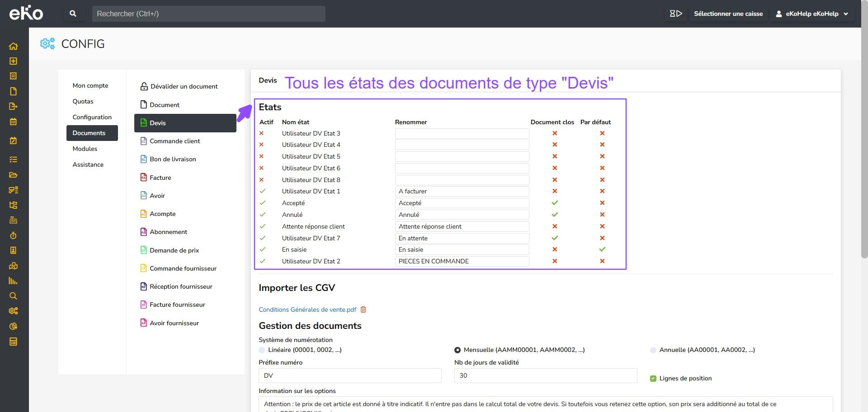Click the magnifier search icon in left sidebar
This screenshot has height=412, width=868.
click(13, 296)
